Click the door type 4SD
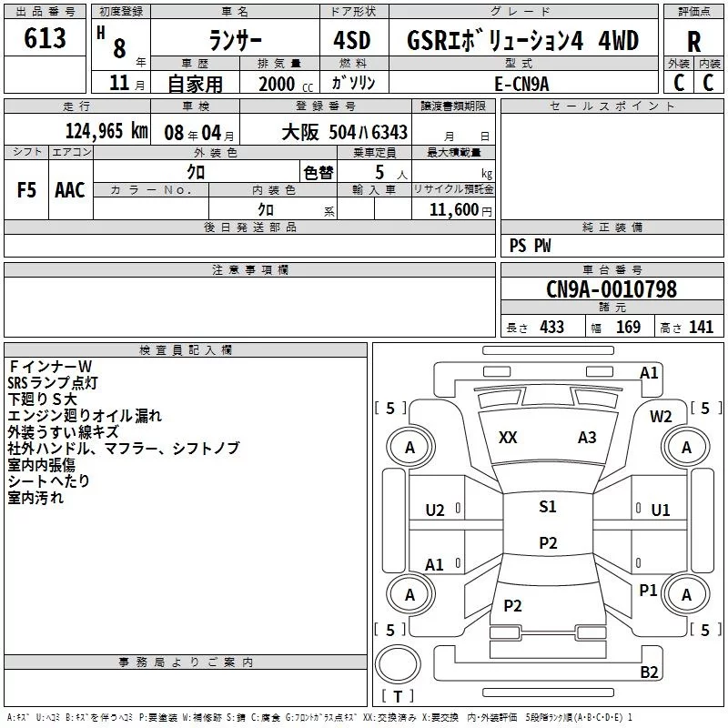Viewport: 728px width, 728px height. pos(352,40)
